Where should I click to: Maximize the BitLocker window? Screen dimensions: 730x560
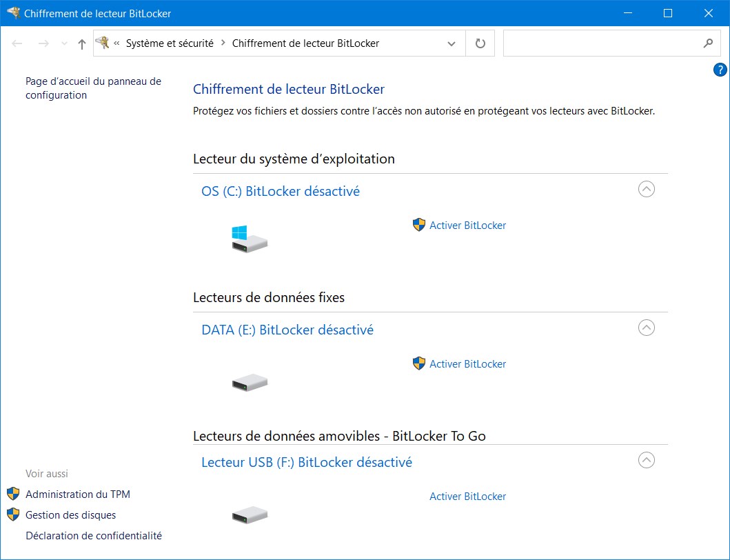tap(667, 13)
